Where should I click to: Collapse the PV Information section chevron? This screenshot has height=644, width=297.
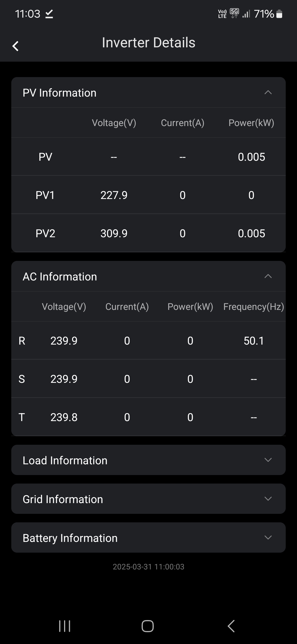click(268, 93)
